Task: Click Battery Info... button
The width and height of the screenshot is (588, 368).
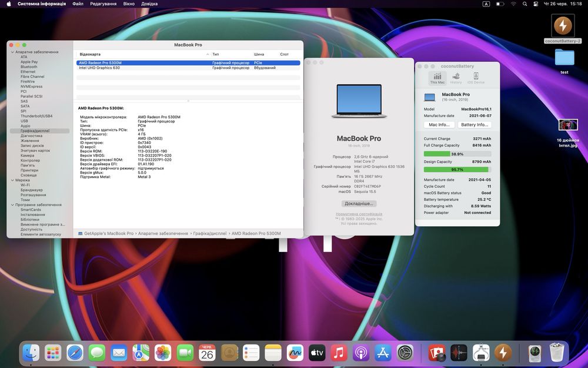Action: coord(475,125)
